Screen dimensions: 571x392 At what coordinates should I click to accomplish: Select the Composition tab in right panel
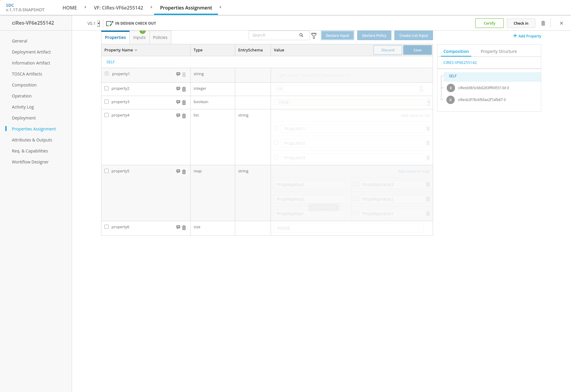click(456, 51)
